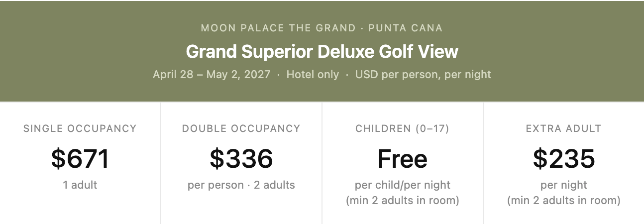Click the Double Occupancy heading
Viewport: 644px width, 224px height.
coord(241,128)
